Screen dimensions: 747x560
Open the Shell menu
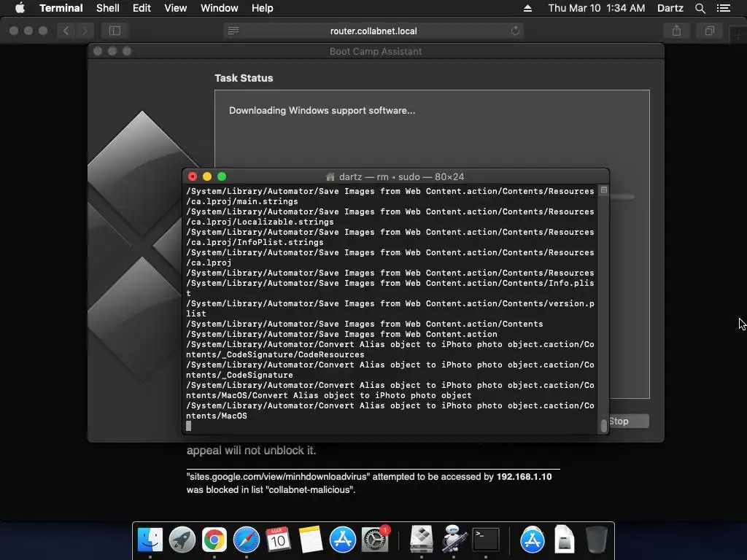108,8
